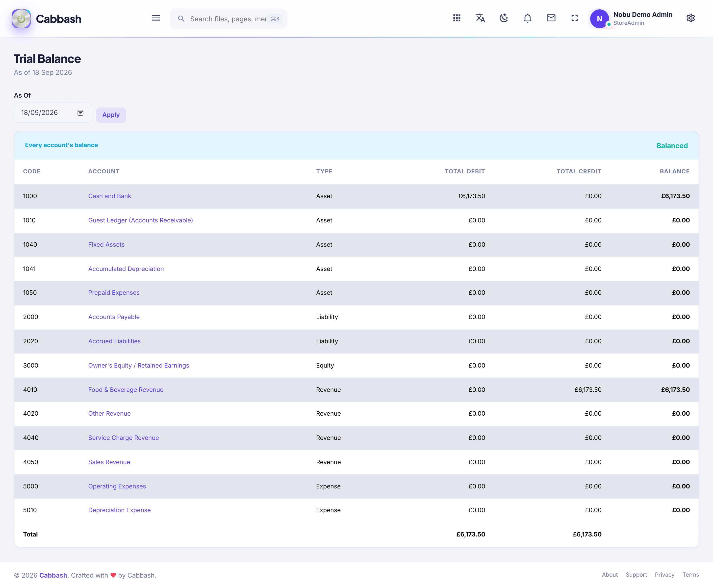Open Service Charge Revenue account
The image size is (713, 588).
coord(124,438)
